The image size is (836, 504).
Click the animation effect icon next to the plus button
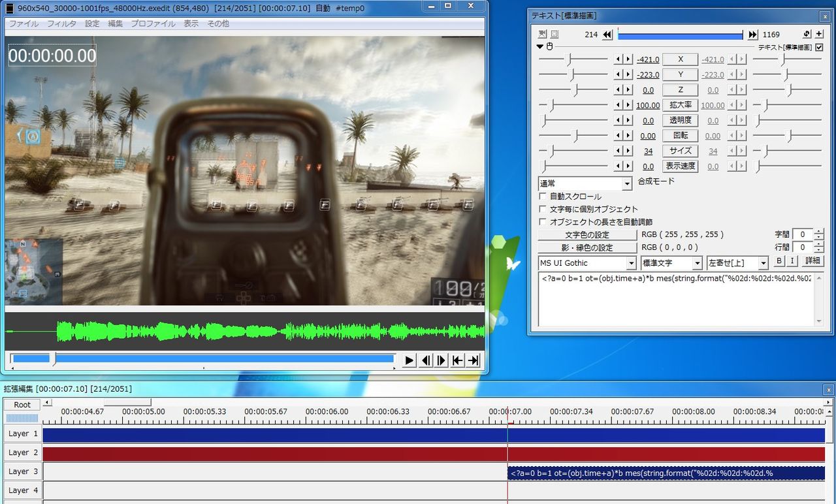807,34
